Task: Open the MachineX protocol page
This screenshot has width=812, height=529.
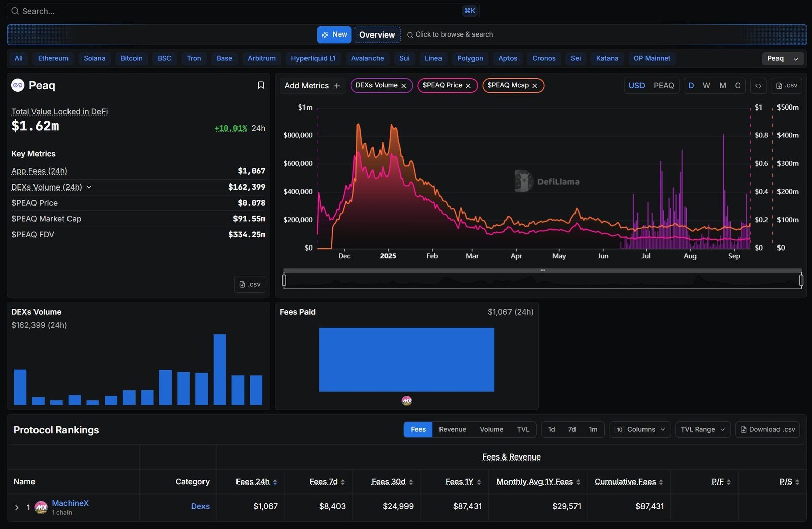Action: 70,503
